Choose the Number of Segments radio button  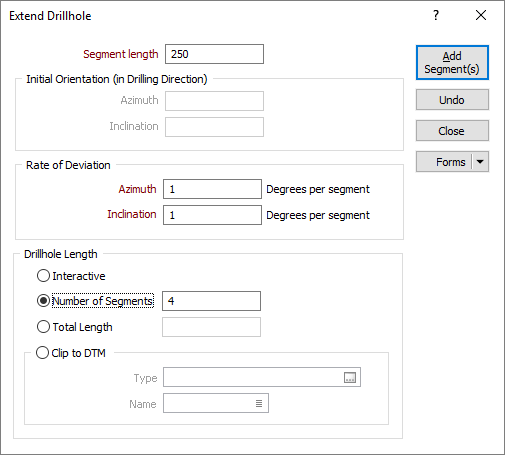pyautogui.click(x=43, y=301)
